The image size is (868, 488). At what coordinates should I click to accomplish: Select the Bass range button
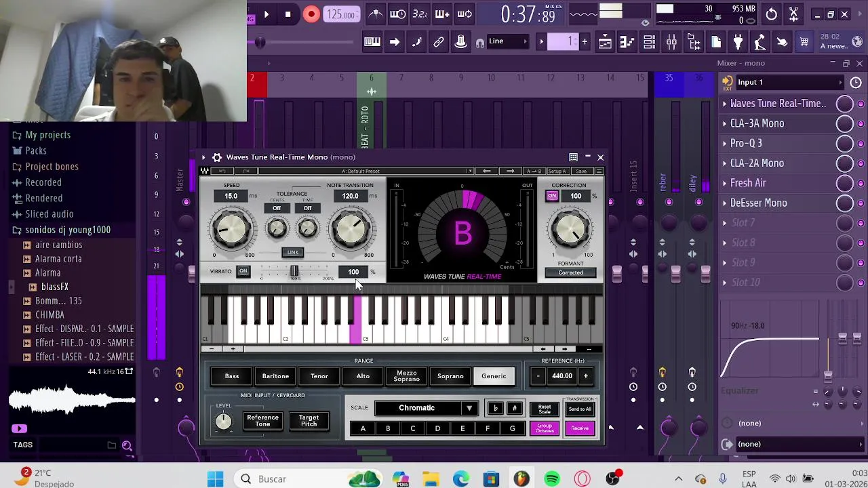pyautogui.click(x=232, y=376)
